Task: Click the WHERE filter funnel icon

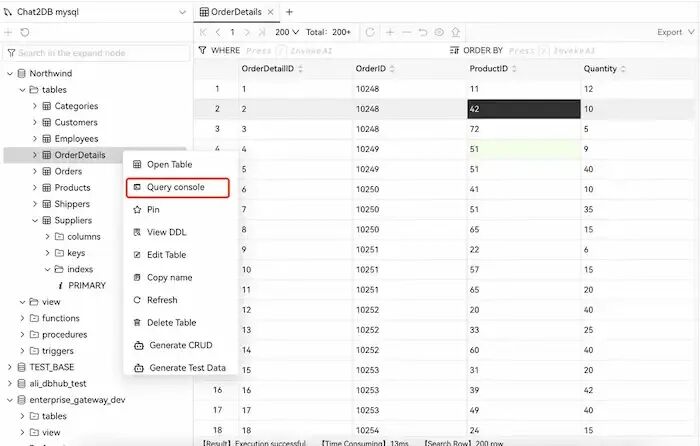Action: [x=202, y=50]
